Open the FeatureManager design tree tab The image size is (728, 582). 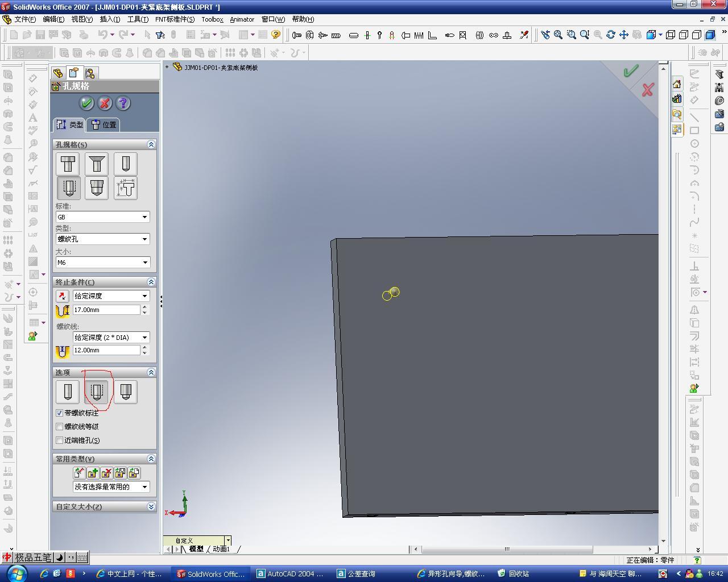(58, 73)
